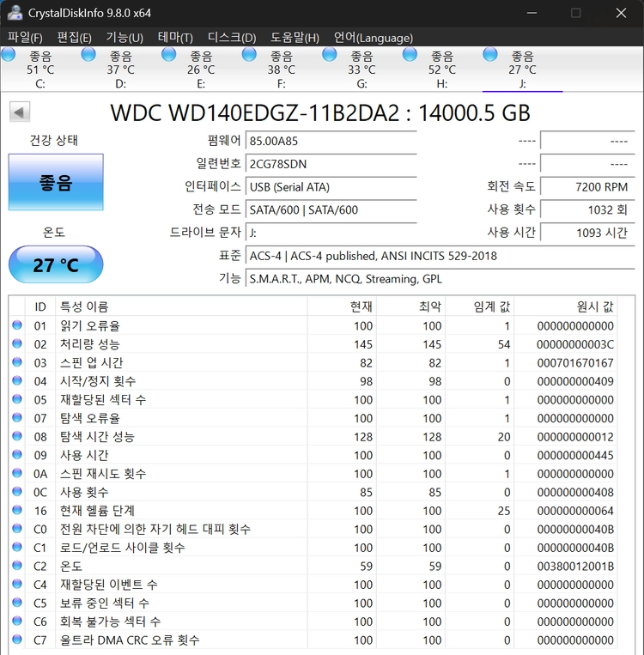Click the 좋음 health status button
Viewport: 644px width, 655px height.
[x=56, y=182]
